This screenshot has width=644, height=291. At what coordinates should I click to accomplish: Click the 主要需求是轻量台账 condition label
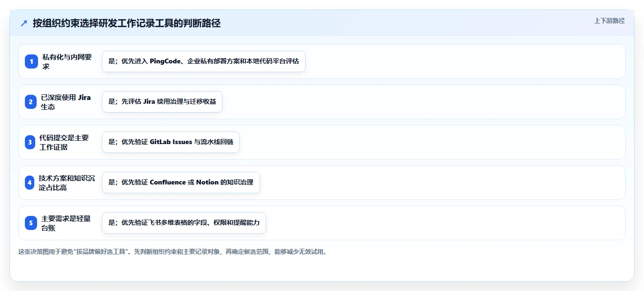pyautogui.click(x=66, y=223)
